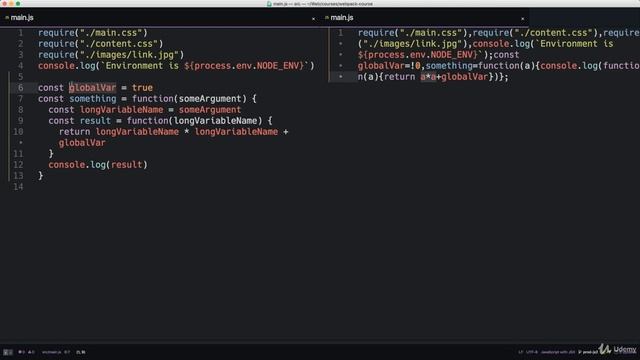Open the linter panel icon in status bar
Viewport: 640px width, 360px height.
coord(8,352)
